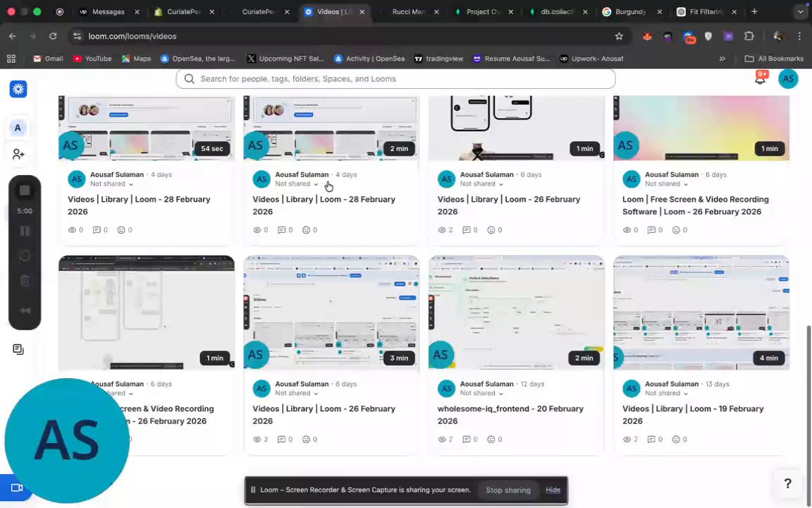Click the views eye icon on the wholesome-iq_frontend card
The height and width of the screenshot is (508, 812).
442,440
